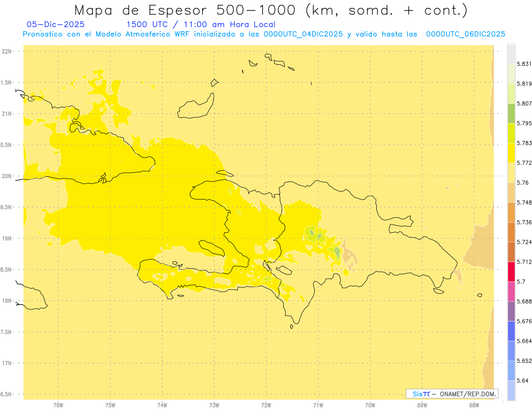The width and height of the screenshot is (532, 411).
Task: Click the 5.664 legend value
Action: coord(524,341)
